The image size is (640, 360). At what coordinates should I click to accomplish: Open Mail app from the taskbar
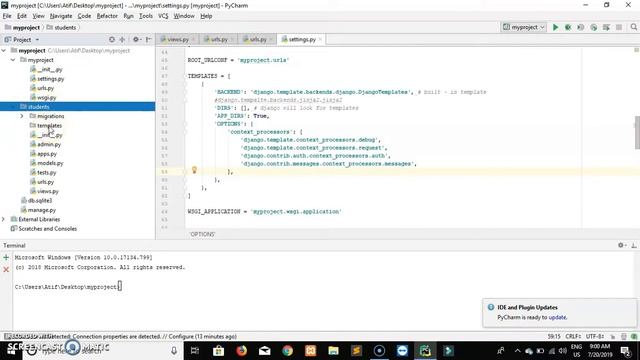(264, 351)
